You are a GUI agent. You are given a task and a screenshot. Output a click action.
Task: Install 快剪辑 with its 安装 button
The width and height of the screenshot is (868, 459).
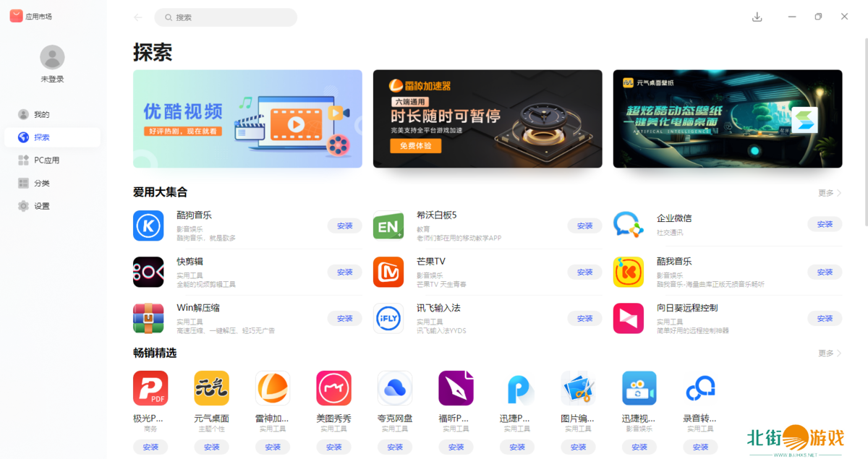tap(345, 272)
